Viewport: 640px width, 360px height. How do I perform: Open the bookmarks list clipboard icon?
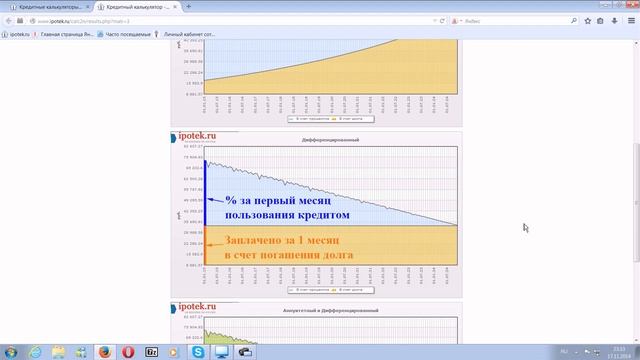pyautogui.click(x=600, y=21)
